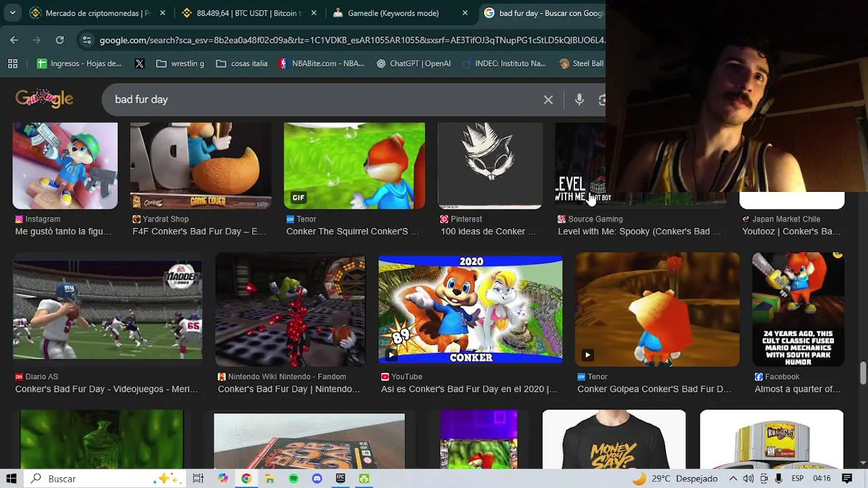Open Google Chrome from the taskbar

tap(246, 479)
